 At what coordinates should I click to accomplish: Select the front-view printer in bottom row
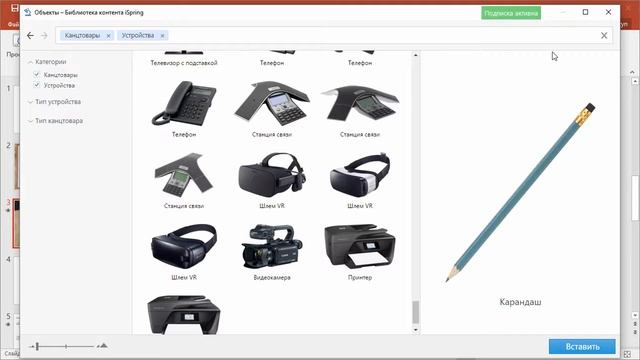pyautogui.click(x=184, y=315)
